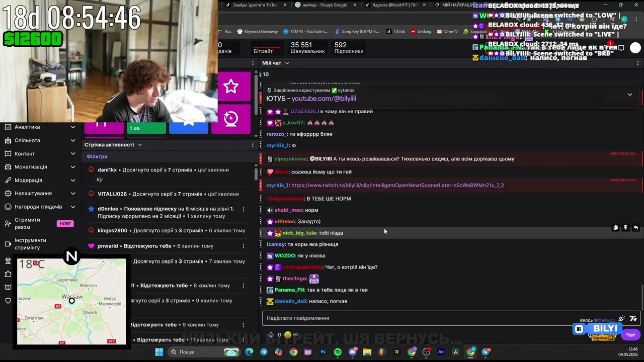Pin the nick_big_tula chat message
The height and width of the screenshot is (362, 644).
(x=625, y=228)
